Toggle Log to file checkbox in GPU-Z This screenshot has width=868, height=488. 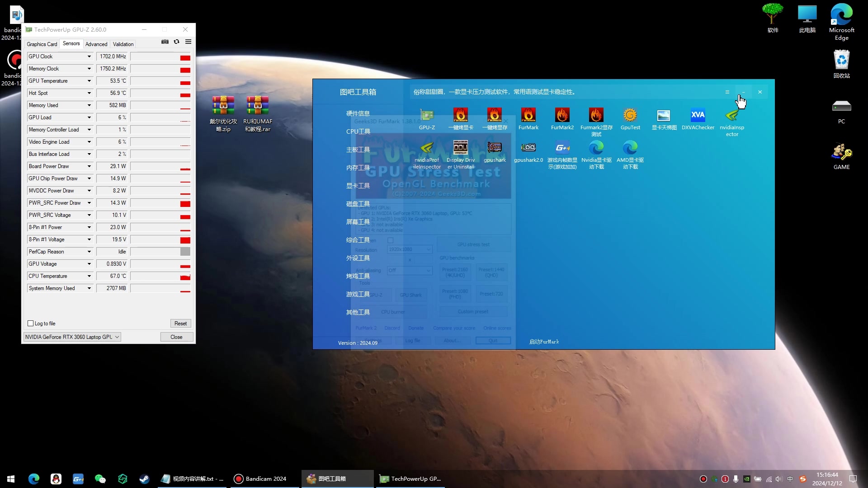pos(30,323)
